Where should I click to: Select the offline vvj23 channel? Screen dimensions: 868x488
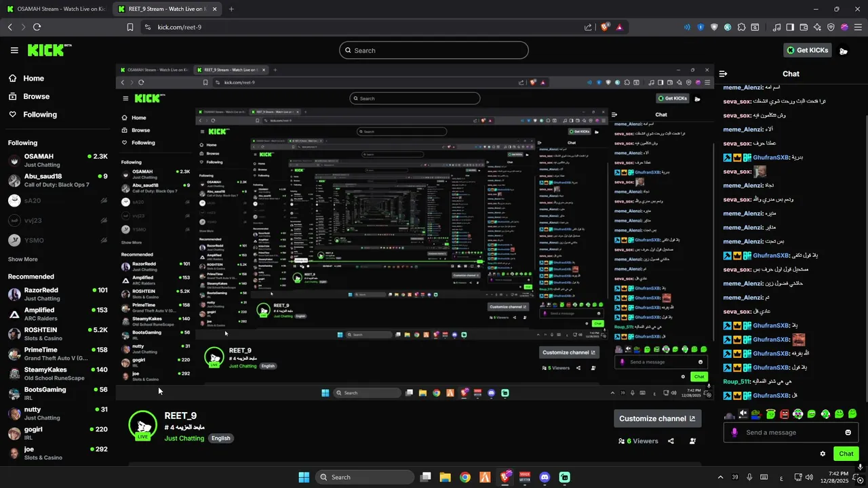click(x=58, y=220)
